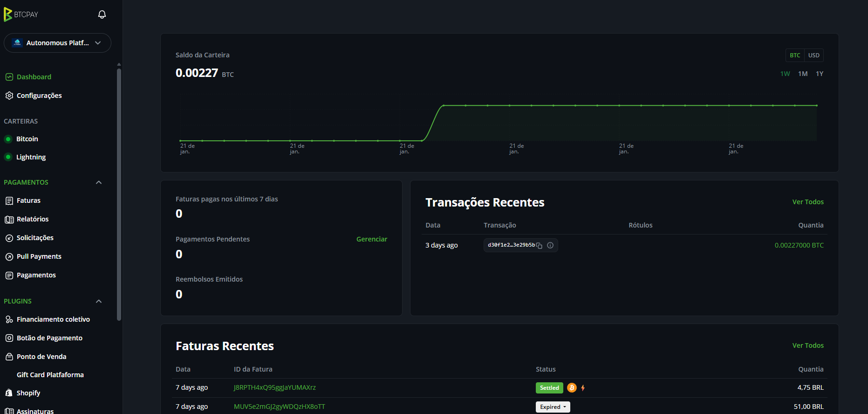
Task: Go to Pull Payments
Action: pyautogui.click(x=39, y=256)
